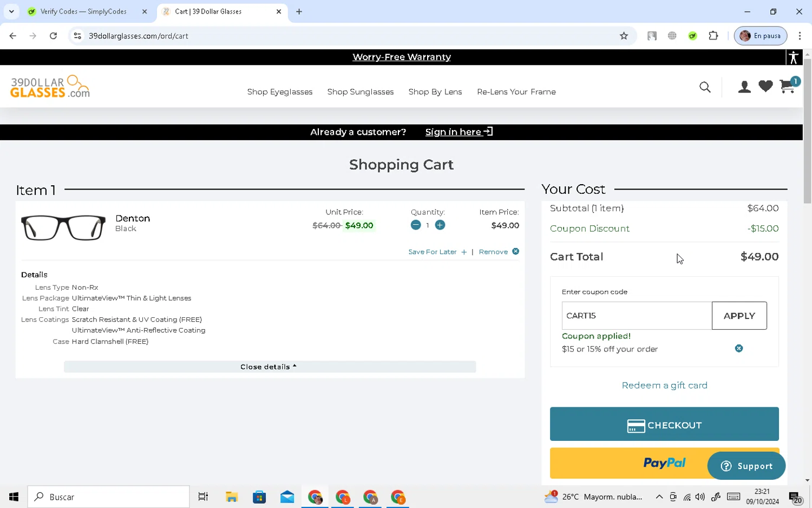Open the Support chat button

[x=746, y=466]
